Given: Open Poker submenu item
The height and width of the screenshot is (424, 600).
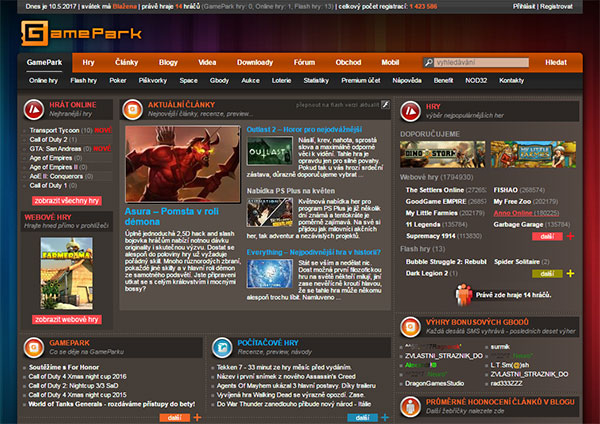Looking at the screenshot, I should pos(118,80).
